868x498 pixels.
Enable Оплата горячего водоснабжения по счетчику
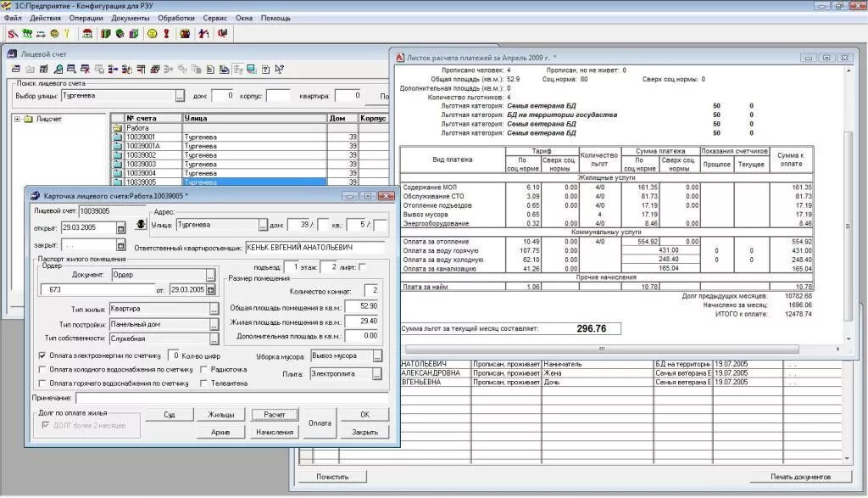[x=42, y=383]
